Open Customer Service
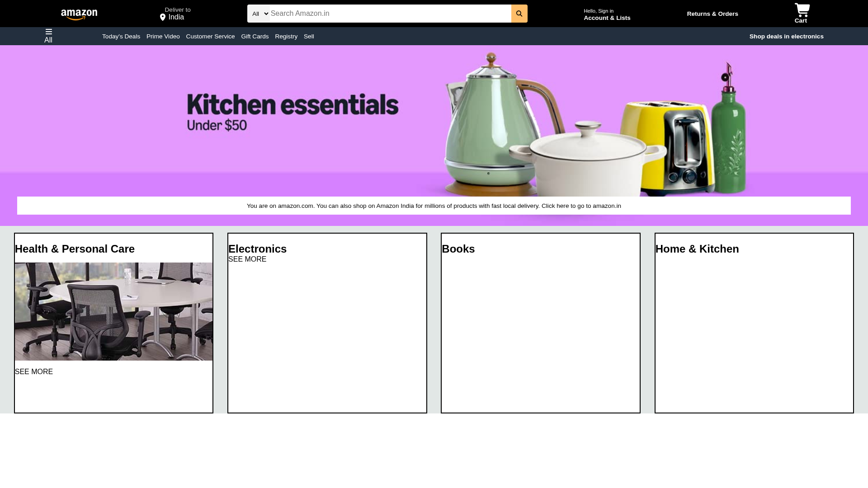This screenshot has height=488, width=868. [210, 36]
